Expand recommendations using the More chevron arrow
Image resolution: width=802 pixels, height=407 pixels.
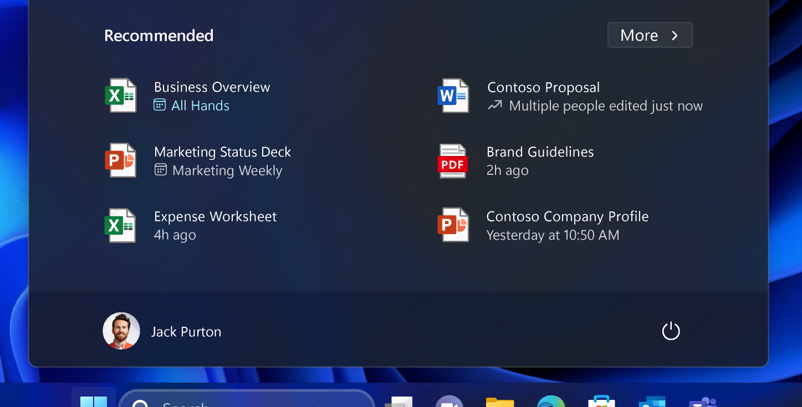(675, 35)
